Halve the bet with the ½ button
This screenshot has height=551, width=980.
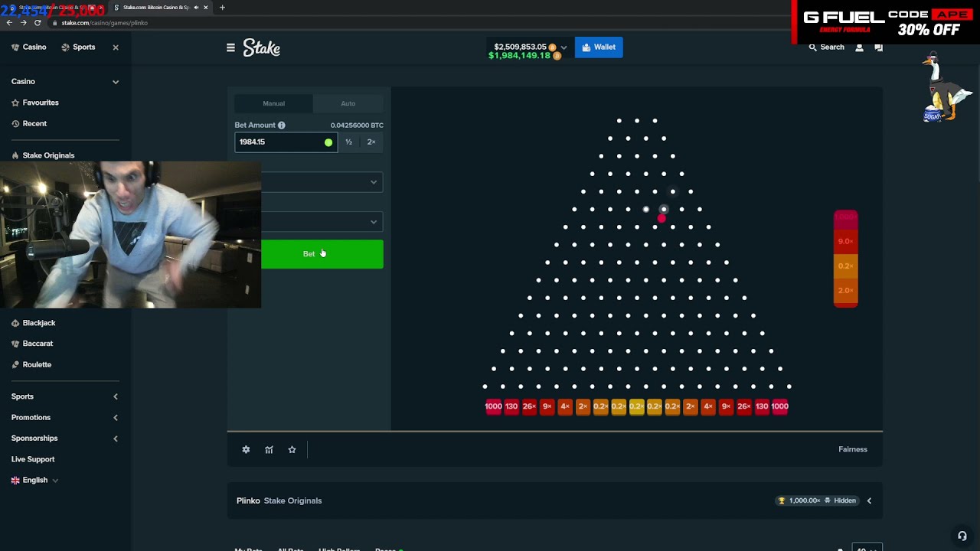coord(348,142)
